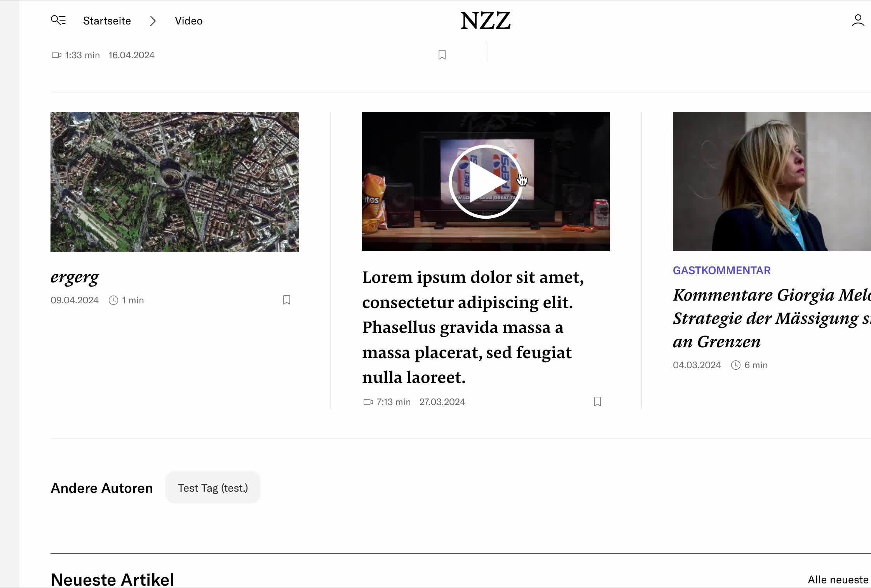The height and width of the screenshot is (588, 871).
Task: Open the ergerg article headline
Action: 75,277
